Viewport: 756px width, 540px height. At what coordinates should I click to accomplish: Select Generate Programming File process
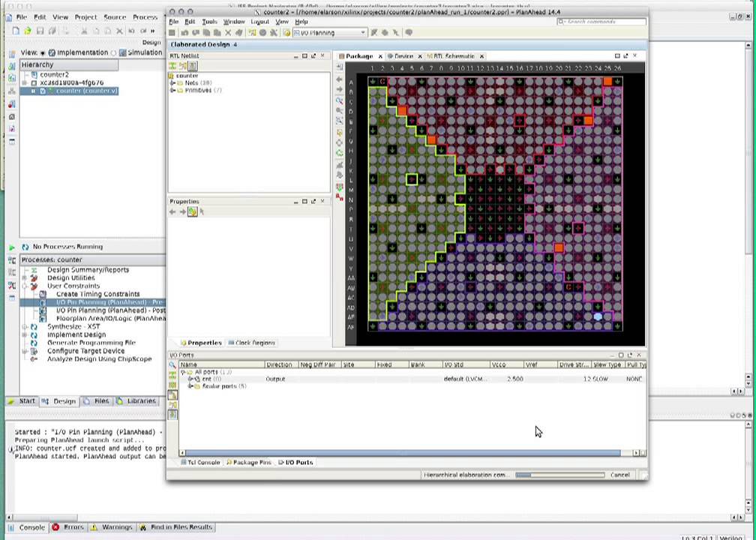(x=91, y=343)
